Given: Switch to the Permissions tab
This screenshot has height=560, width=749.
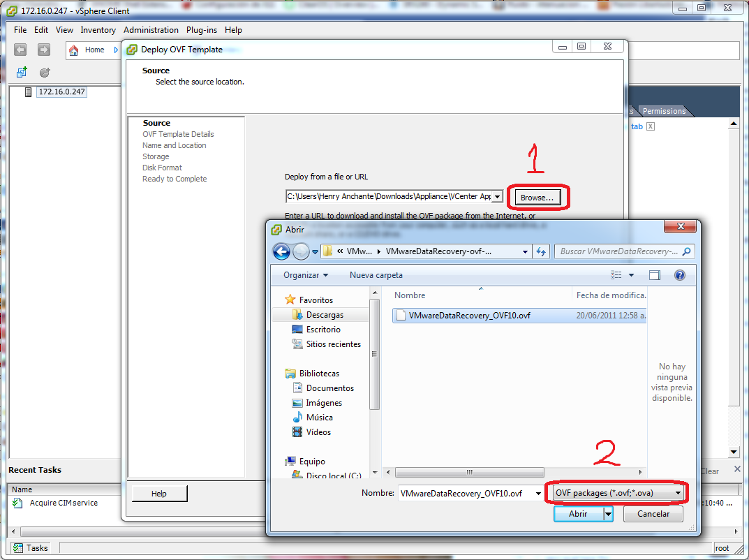Looking at the screenshot, I should coord(663,110).
